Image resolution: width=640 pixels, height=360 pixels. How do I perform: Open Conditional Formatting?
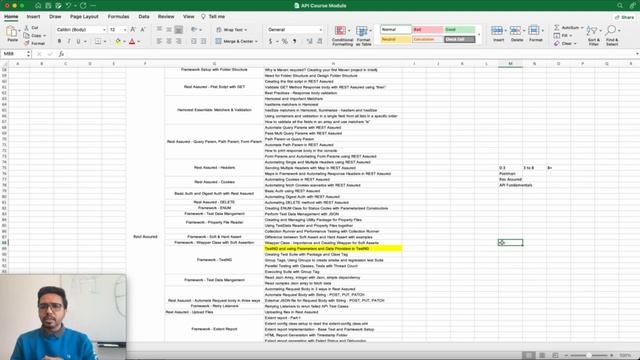[x=342, y=36]
